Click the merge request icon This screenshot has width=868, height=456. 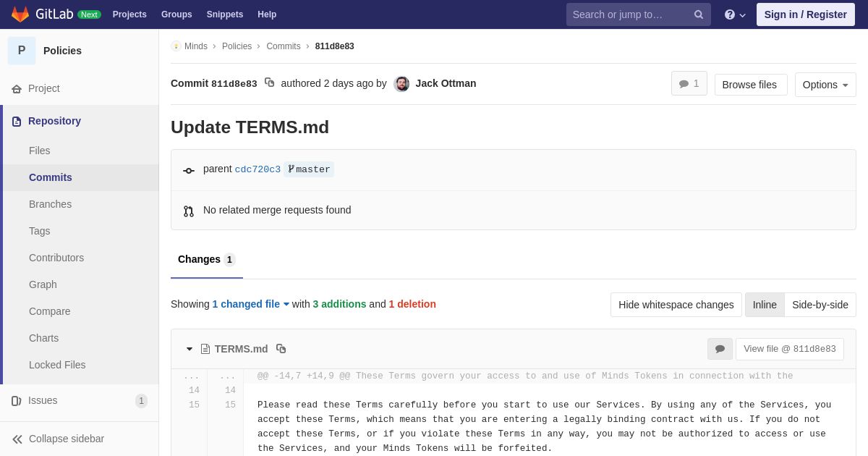point(189,211)
